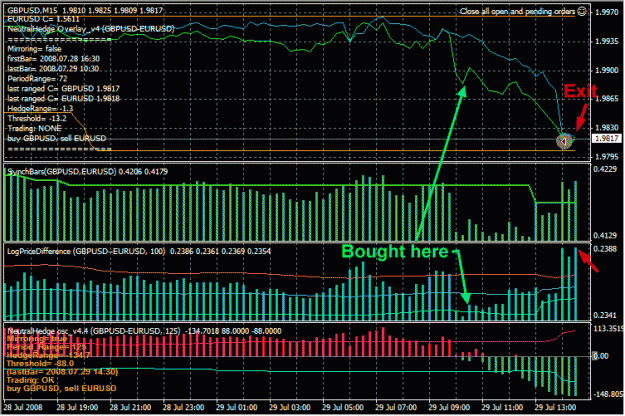Image resolution: width=625 pixels, height=416 pixels.
Task: Click the 'Trading: NONE' status text
Action: coord(35,129)
